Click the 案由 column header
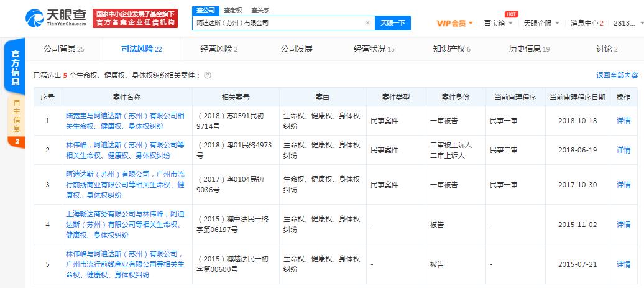 323,98
